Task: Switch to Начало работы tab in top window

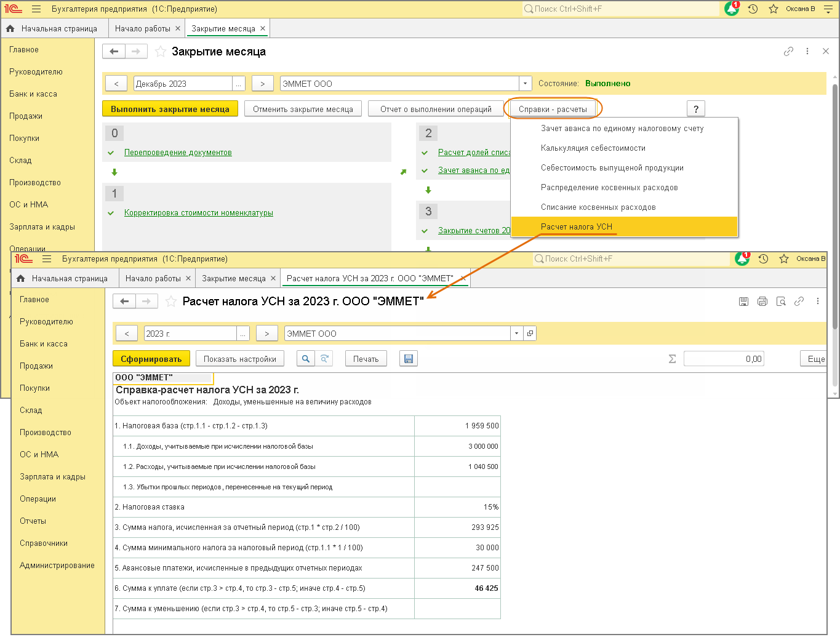Action: [143, 29]
